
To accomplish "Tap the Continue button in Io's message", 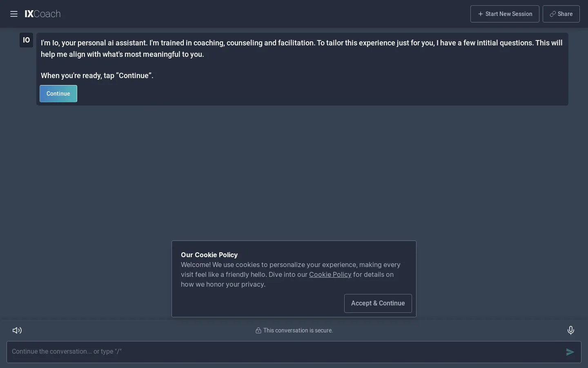I will click(x=58, y=94).
